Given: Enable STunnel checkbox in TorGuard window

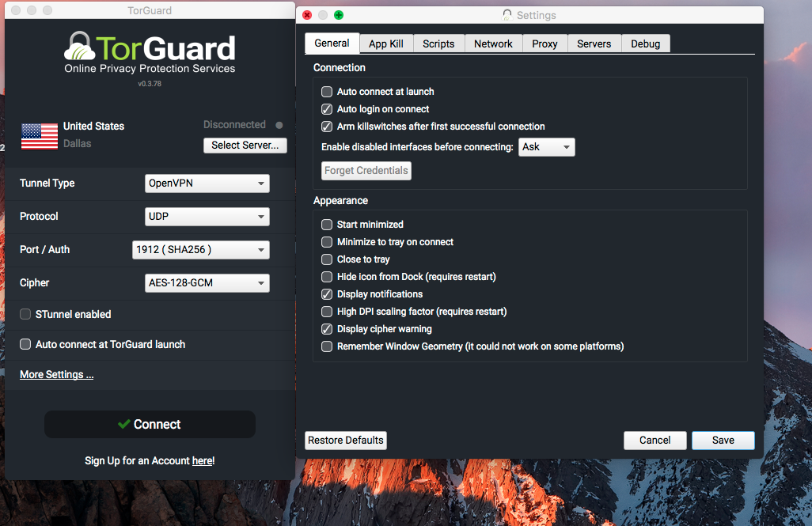Looking at the screenshot, I should (x=25, y=314).
